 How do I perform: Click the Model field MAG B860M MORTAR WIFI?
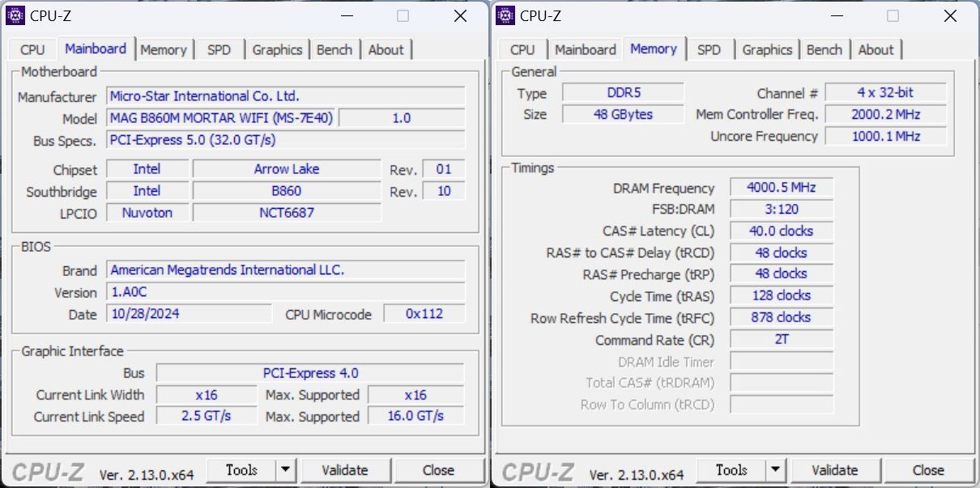click(221, 118)
